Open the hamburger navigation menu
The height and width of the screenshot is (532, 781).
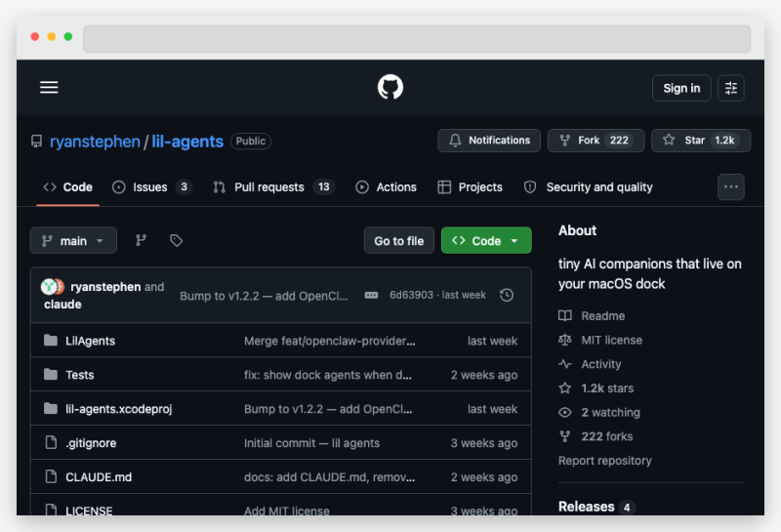pos(49,88)
